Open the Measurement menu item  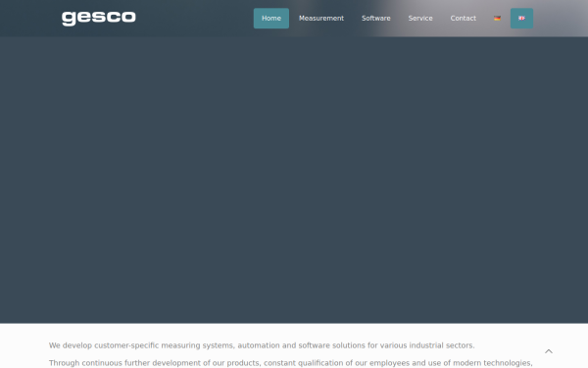[321, 19]
